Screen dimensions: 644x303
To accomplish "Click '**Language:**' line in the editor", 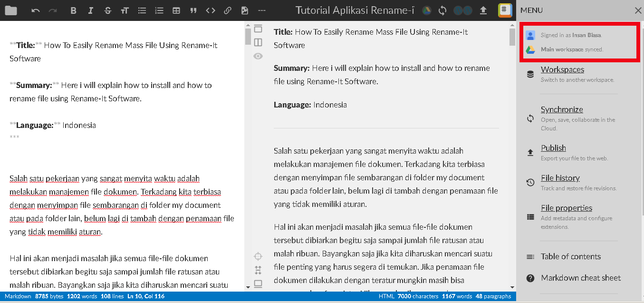I will [x=53, y=126].
